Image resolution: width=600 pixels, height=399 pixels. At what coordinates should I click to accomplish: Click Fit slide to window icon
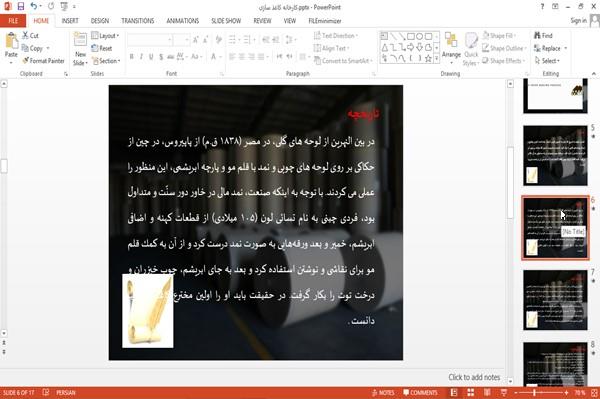click(x=594, y=393)
